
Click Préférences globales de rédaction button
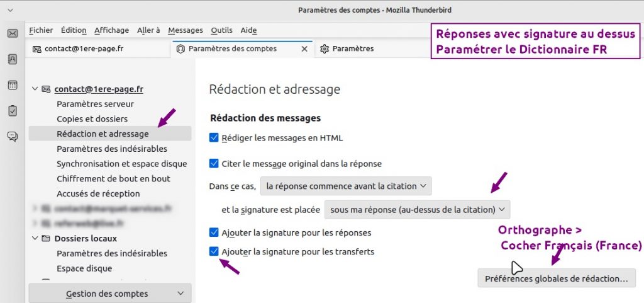(x=557, y=278)
